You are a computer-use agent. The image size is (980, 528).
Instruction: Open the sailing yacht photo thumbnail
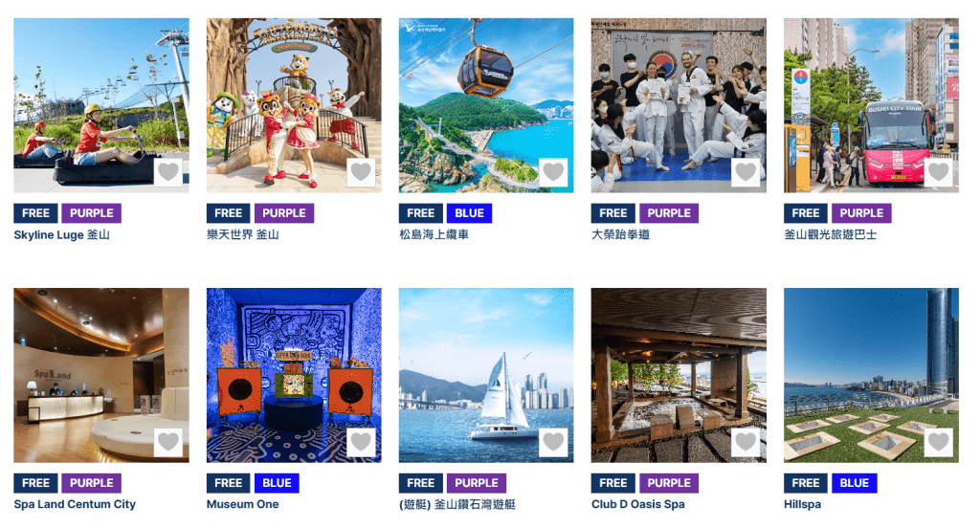pyautogui.click(x=486, y=375)
